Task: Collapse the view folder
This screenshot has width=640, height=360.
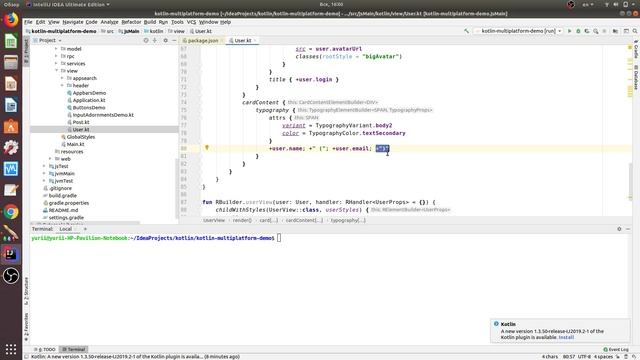Action: point(56,71)
